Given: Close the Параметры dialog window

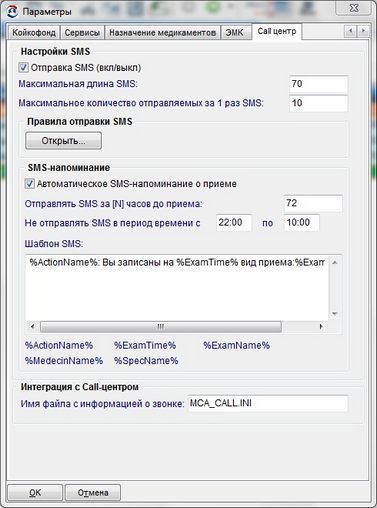Looking at the screenshot, I should click(x=353, y=8).
